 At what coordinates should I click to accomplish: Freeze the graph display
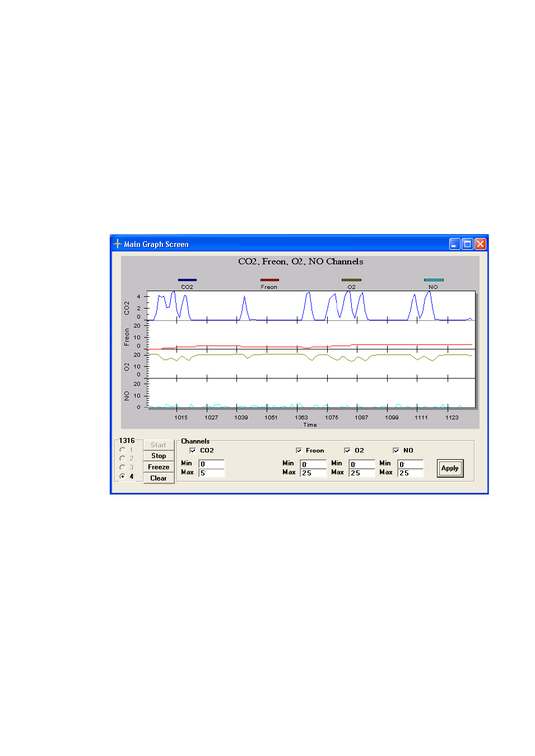coord(159,467)
